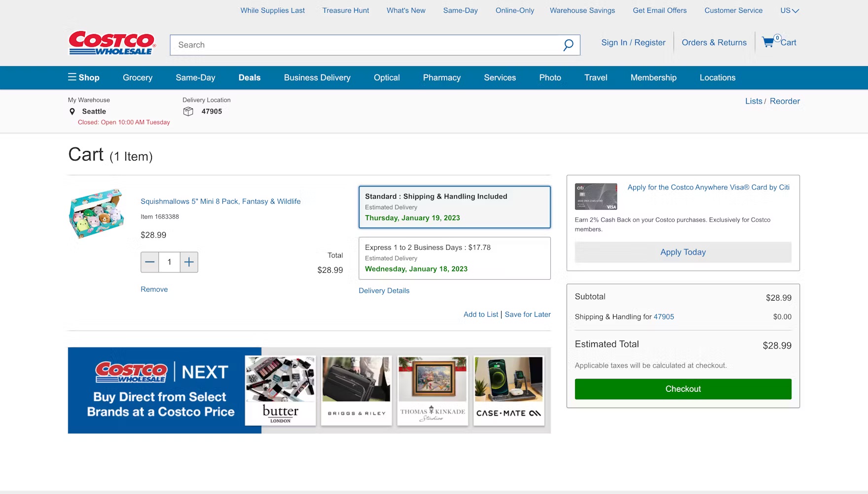Open the shopping cart icon

768,42
